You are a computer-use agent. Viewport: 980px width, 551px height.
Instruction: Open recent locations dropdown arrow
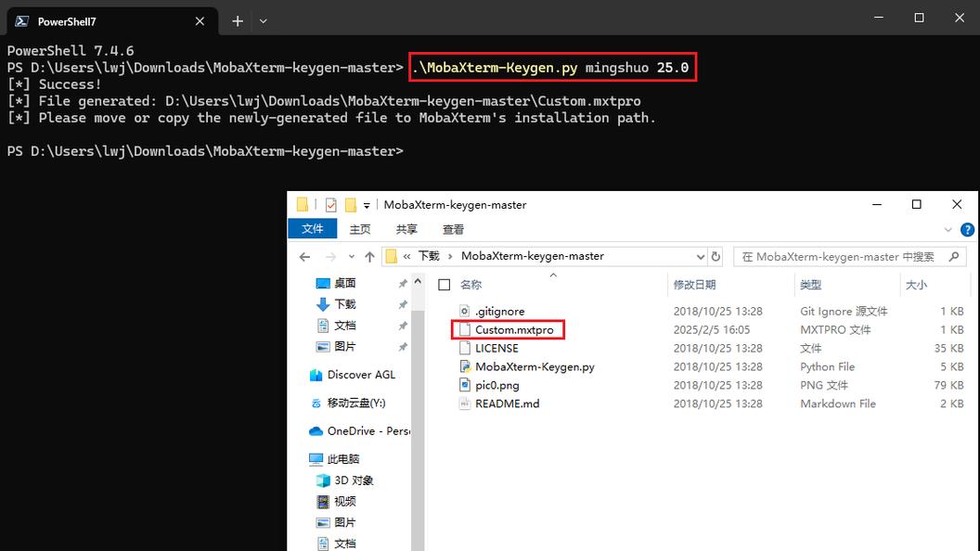click(351, 257)
